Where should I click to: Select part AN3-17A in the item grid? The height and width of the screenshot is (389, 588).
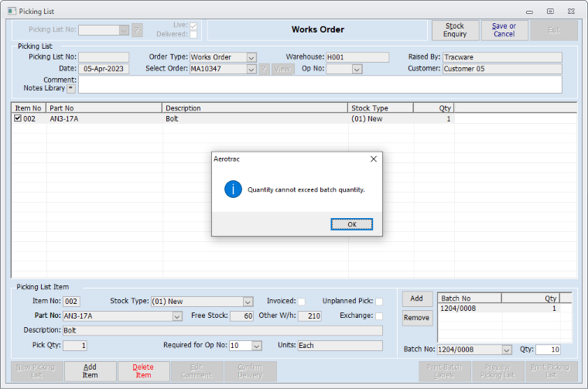[x=64, y=119]
